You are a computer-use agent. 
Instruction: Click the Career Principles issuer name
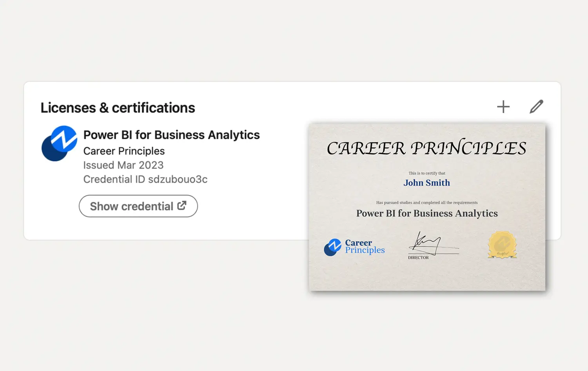point(123,151)
